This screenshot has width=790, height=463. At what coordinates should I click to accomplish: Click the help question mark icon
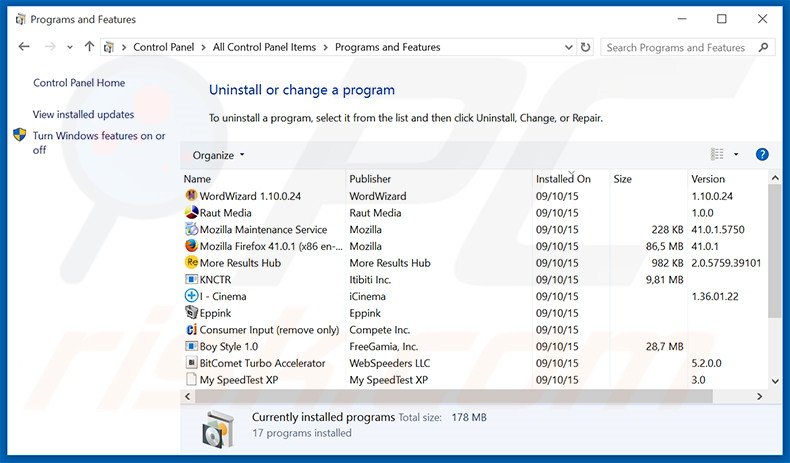pyautogui.click(x=762, y=155)
